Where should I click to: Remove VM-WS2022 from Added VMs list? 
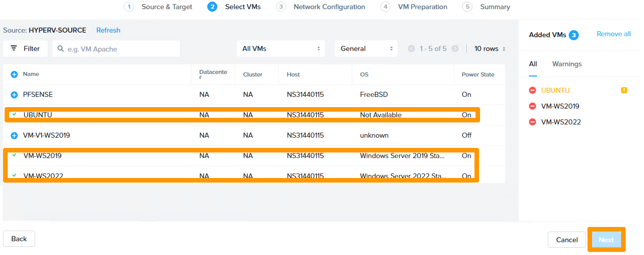pos(533,122)
